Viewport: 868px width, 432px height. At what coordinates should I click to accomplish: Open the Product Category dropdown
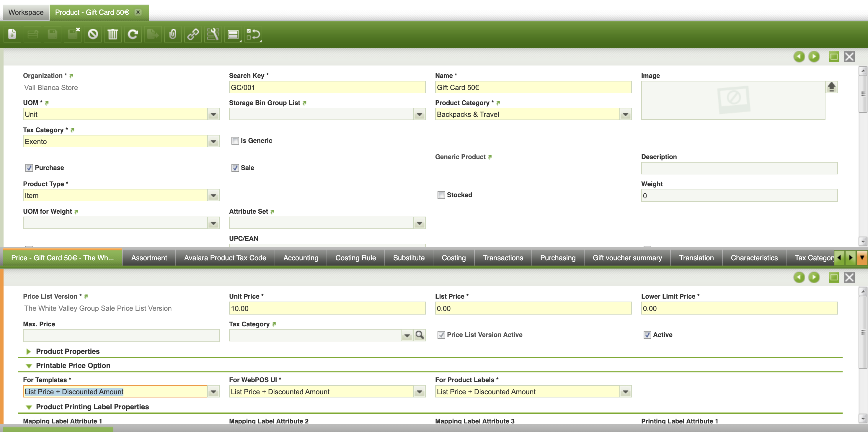coord(625,114)
